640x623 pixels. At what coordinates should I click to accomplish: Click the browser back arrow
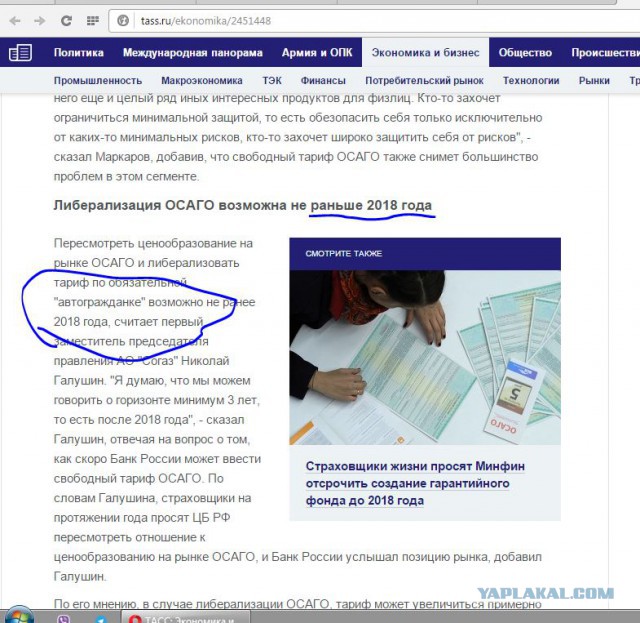pyautogui.click(x=15, y=21)
